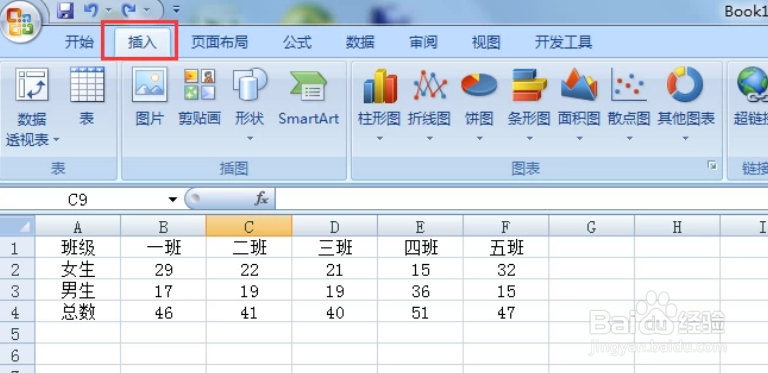Expand 条形图 dropdown arrow
Viewport: 768px width, 373px height.
click(529, 139)
